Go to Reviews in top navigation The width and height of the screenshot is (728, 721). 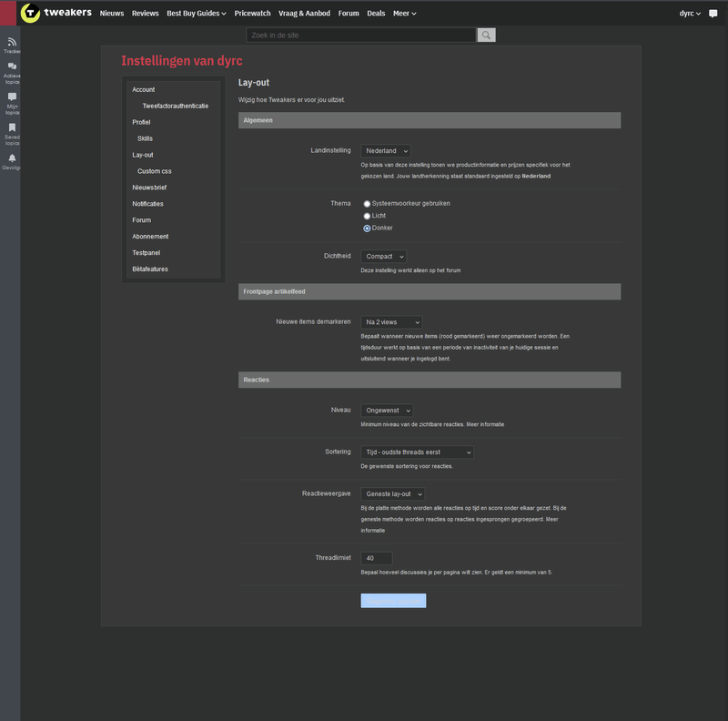tap(146, 14)
